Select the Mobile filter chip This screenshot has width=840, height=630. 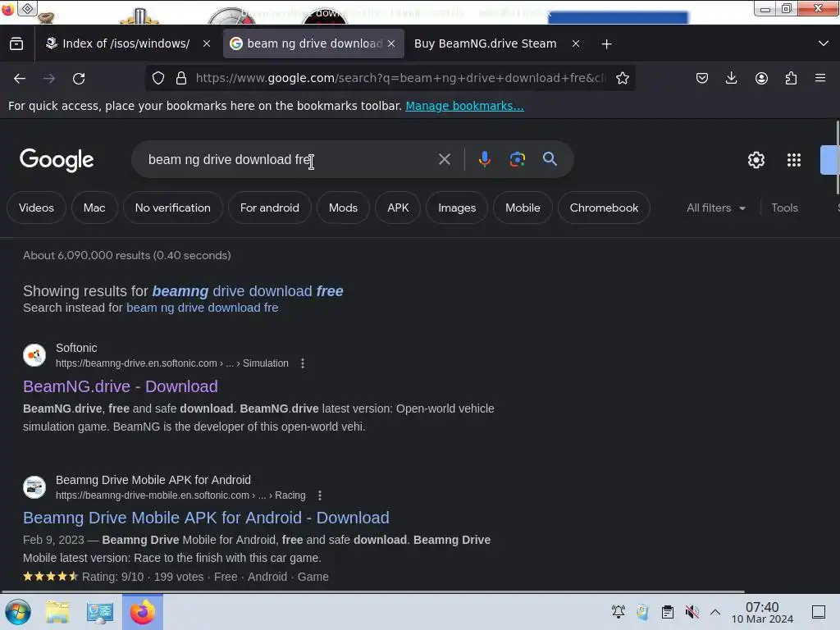(523, 208)
